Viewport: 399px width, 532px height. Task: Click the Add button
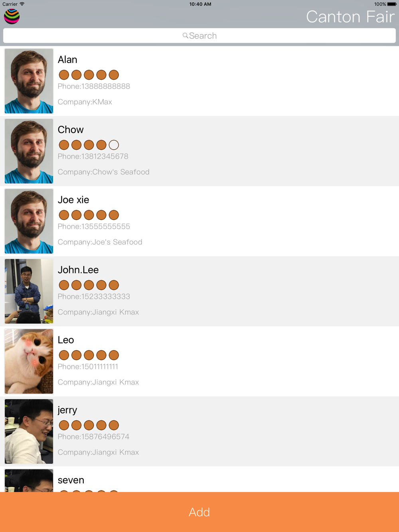(x=199, y=512)
